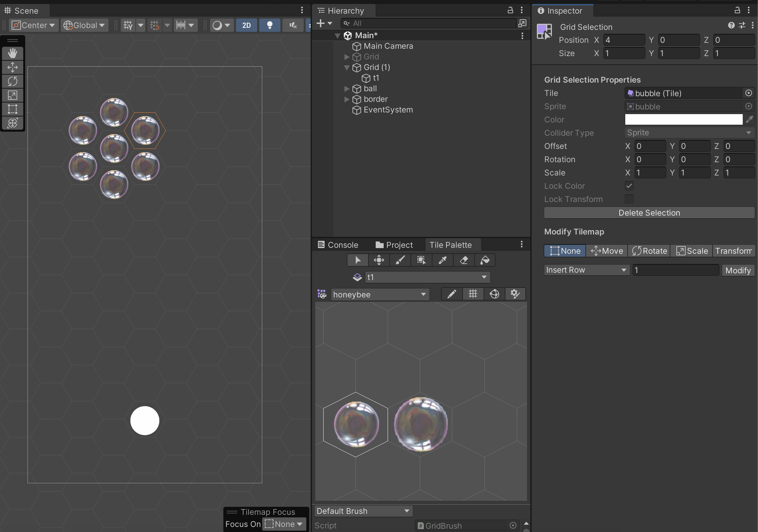The height and width of the screenshot is (532, 758).
Task: Select the Rect transform tool
Action: coord(13,109)
